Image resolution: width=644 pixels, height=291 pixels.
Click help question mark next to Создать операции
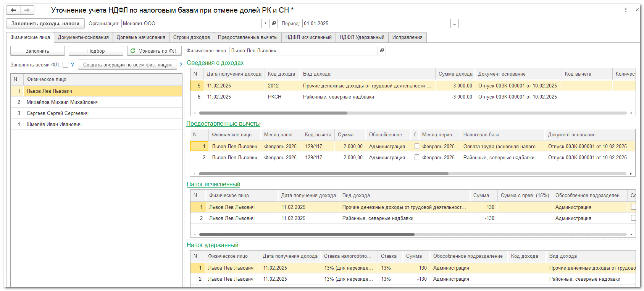tap(181, 65)
